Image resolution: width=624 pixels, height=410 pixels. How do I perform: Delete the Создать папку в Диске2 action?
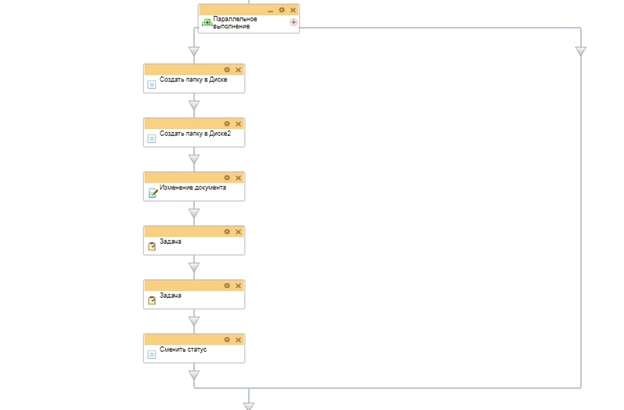click(x=238, y=124)
